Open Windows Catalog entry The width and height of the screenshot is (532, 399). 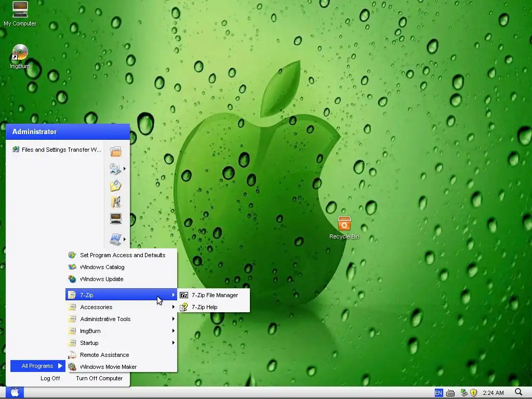coord(121,267)
